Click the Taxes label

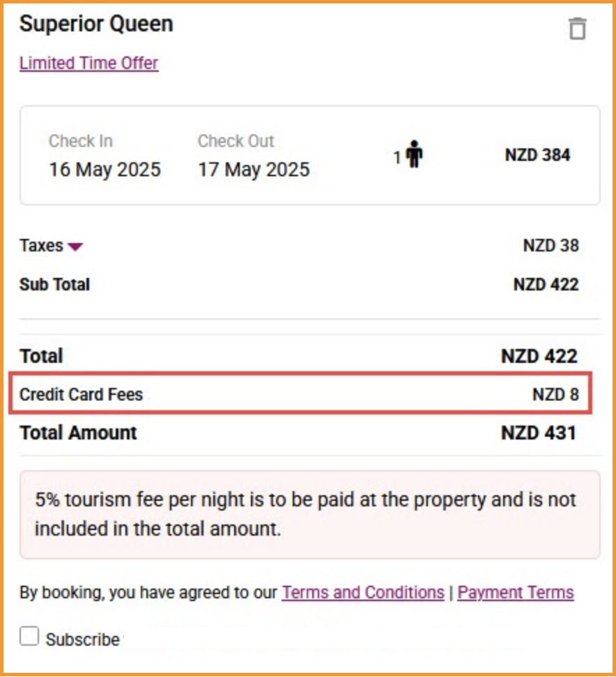[x=42, y=245]
